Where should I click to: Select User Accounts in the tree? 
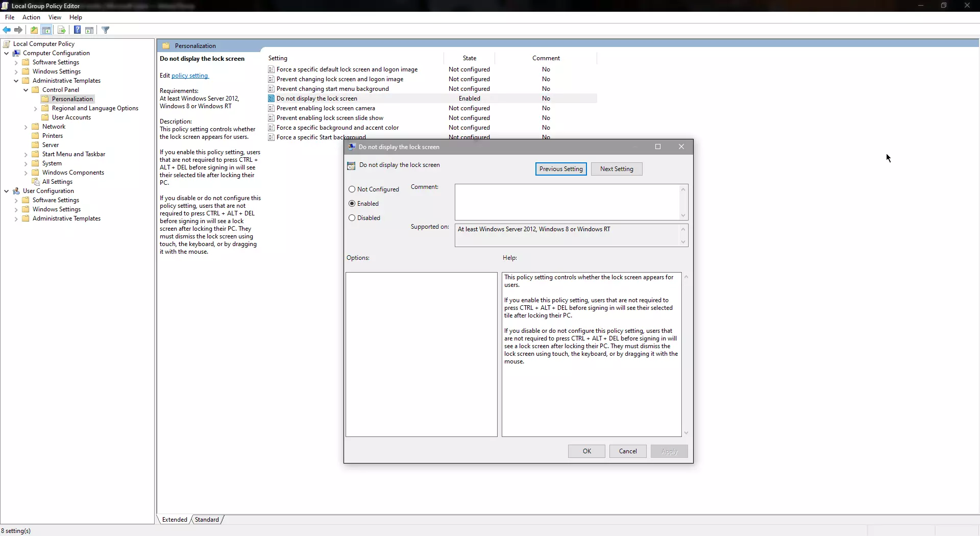coord(71,117)
